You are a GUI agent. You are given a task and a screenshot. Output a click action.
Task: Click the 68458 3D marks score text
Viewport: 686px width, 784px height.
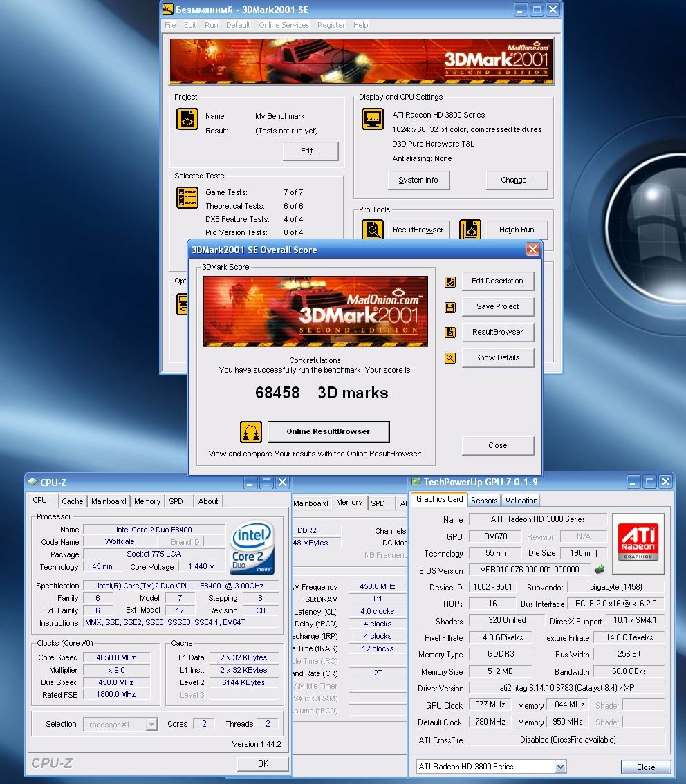click(x=322, y=393)
